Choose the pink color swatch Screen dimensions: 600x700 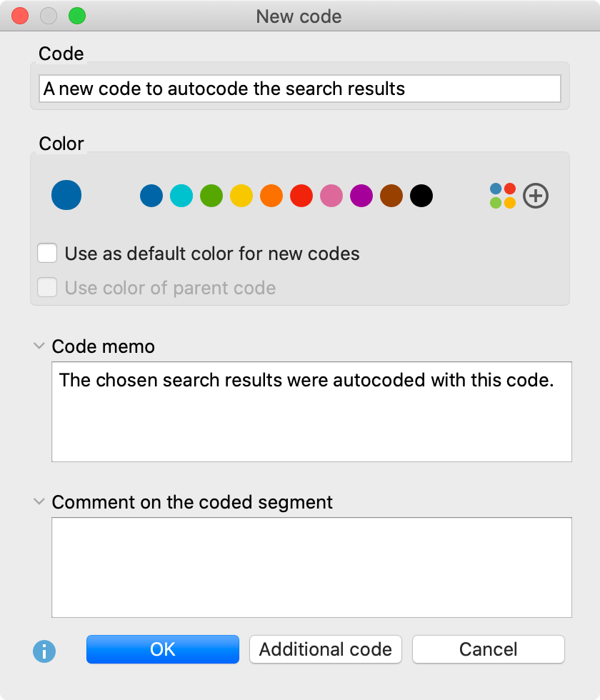pos(331,196)
